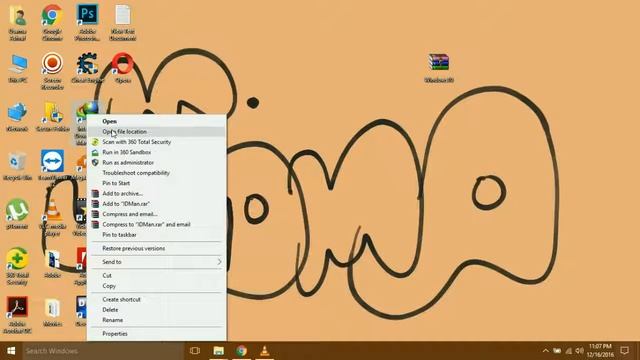The height and width of the screenshot is (360, 640).
Task: Choose Copy in the context menu
Action: tap(157, 286)
